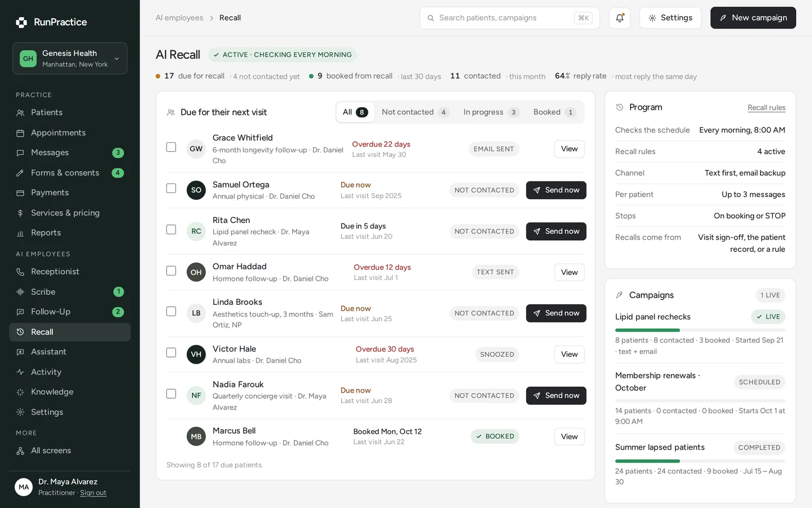Focus the Search patients, campaigns field
Image resolution: width=812 pixels, height=508 pixels.
(x=510, y=18)
